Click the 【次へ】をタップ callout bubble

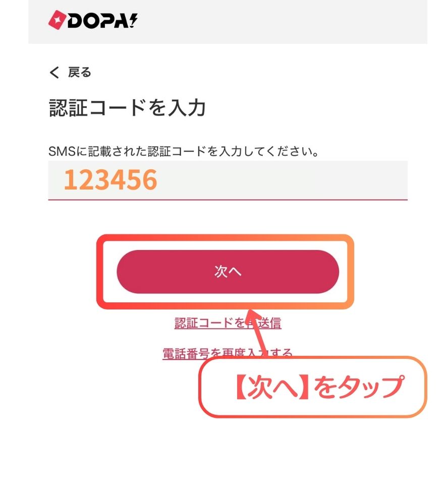point(313,387)
